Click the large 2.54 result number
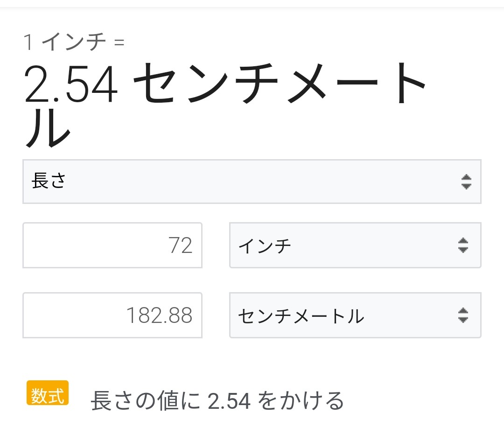Screen dimensions: 504x427 (x=71, y=85)
